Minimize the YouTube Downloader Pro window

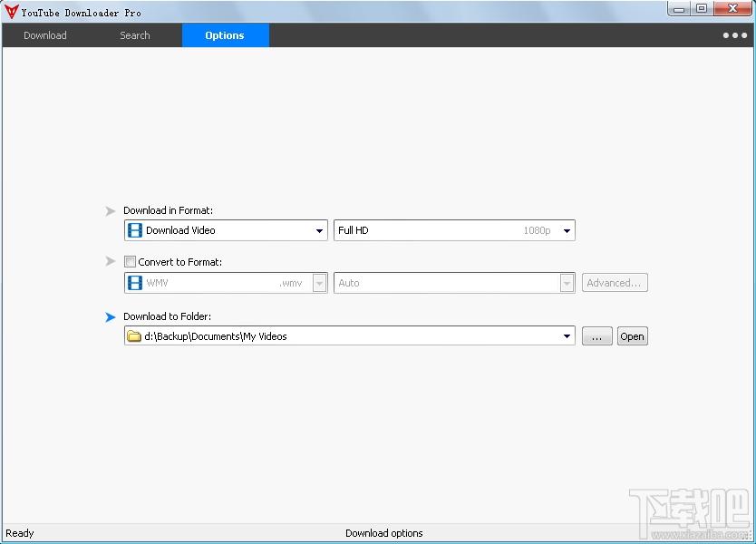(679, 9)
